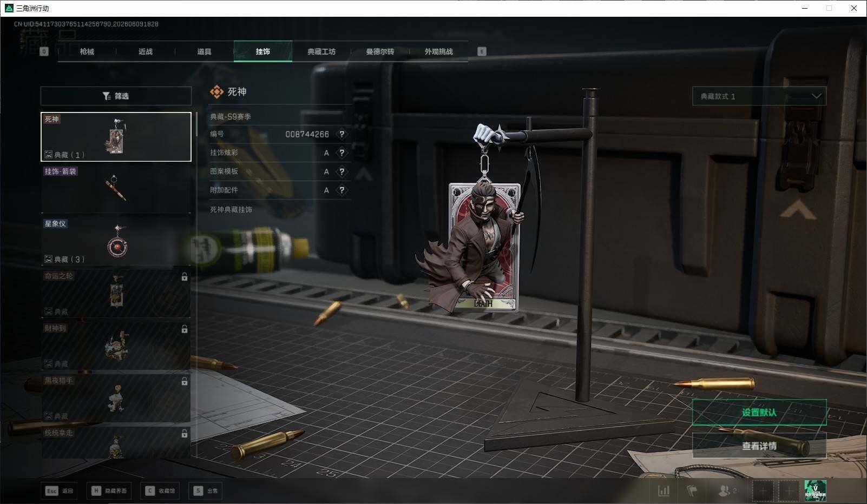Click the E key icon right of the tabs
The width and height of the screenshot is (867, 504).
(x=482, y=51)
